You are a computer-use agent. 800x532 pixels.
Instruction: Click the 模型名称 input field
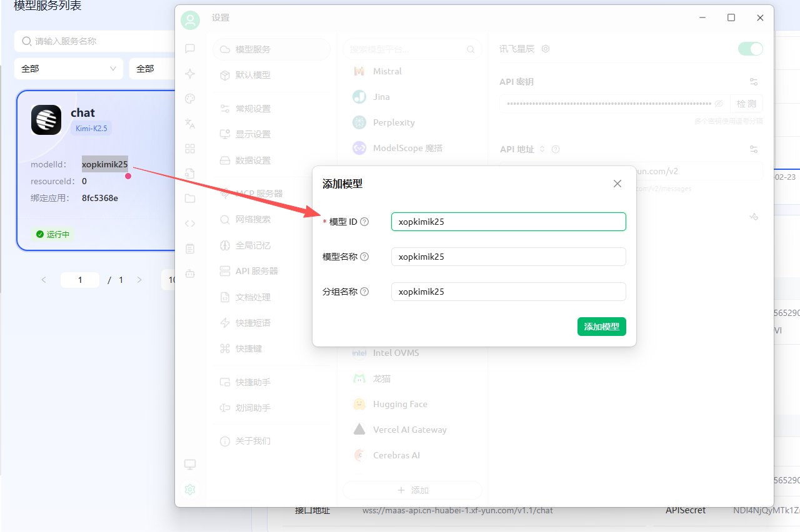tap(508, 257)
